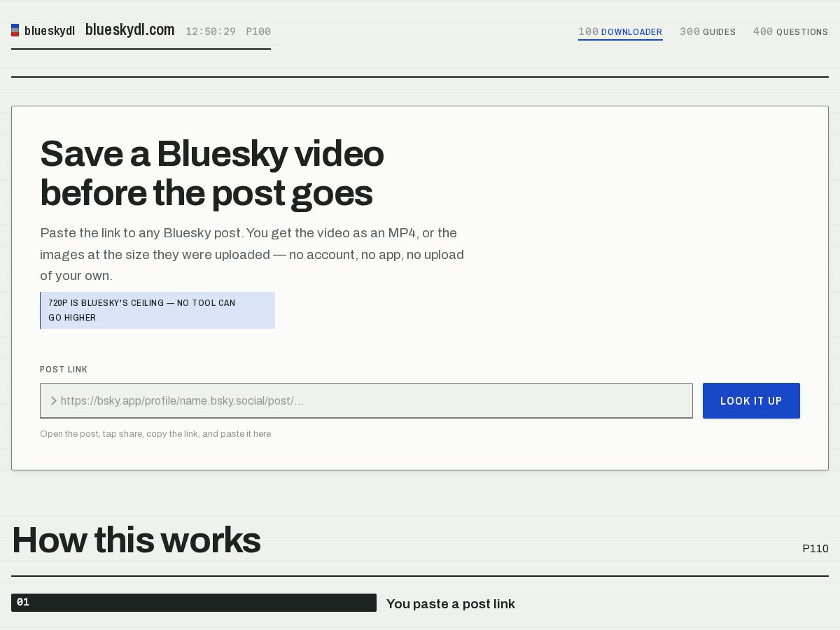Select the step 01 number bar
Image resolution: width=840 pixels, height=630 pixels.
pyautogui.click(x=194, y=603)
